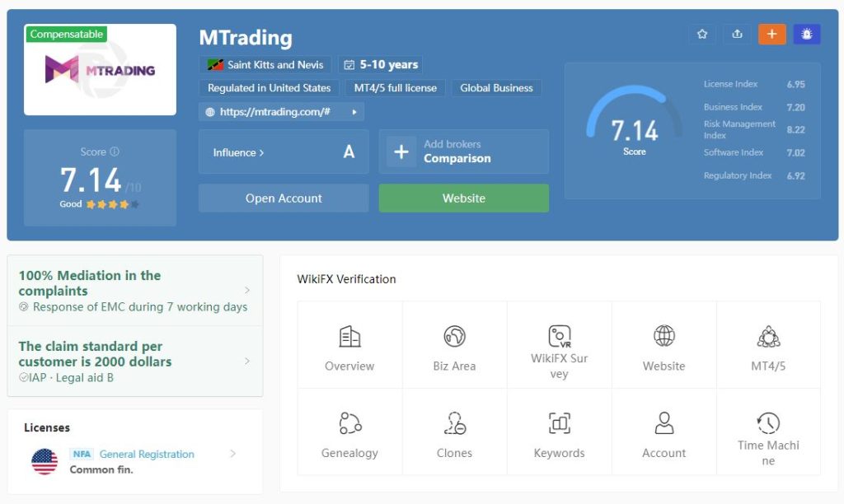The image size is (844, 504).
Task: Click the MTrading broker title
Action: tap(246, 38)
